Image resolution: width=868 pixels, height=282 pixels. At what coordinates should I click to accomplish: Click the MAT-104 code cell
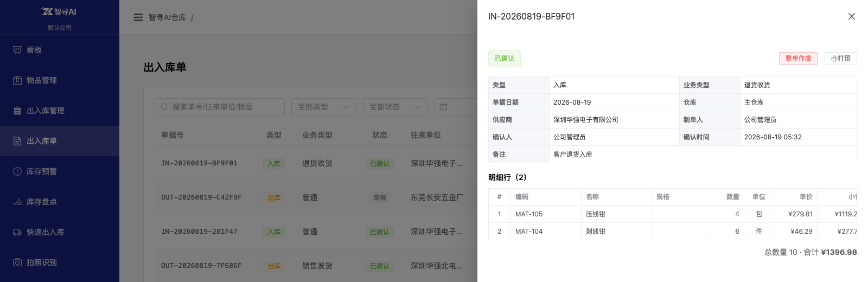click(x=529, y=232)
